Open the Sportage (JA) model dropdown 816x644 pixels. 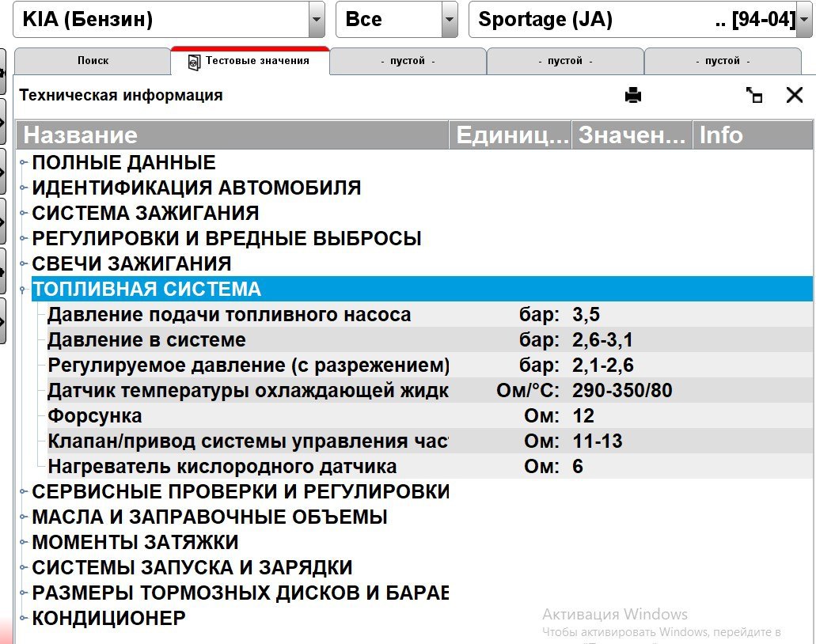(x=805, y=19)
